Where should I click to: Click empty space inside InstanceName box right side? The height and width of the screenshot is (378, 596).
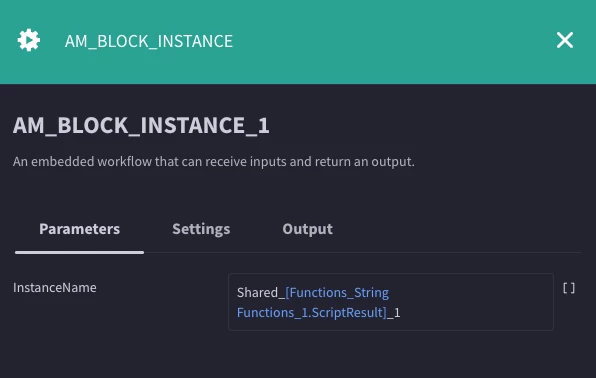475,302
